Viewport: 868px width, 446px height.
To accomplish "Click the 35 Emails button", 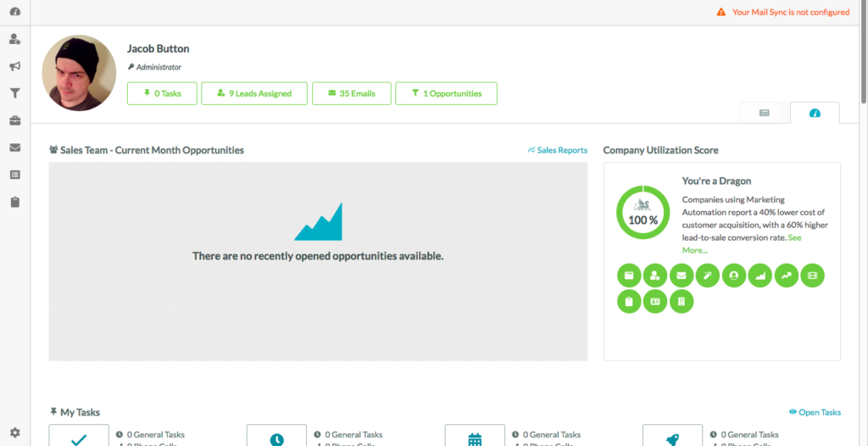I will [x=351, y=93].
